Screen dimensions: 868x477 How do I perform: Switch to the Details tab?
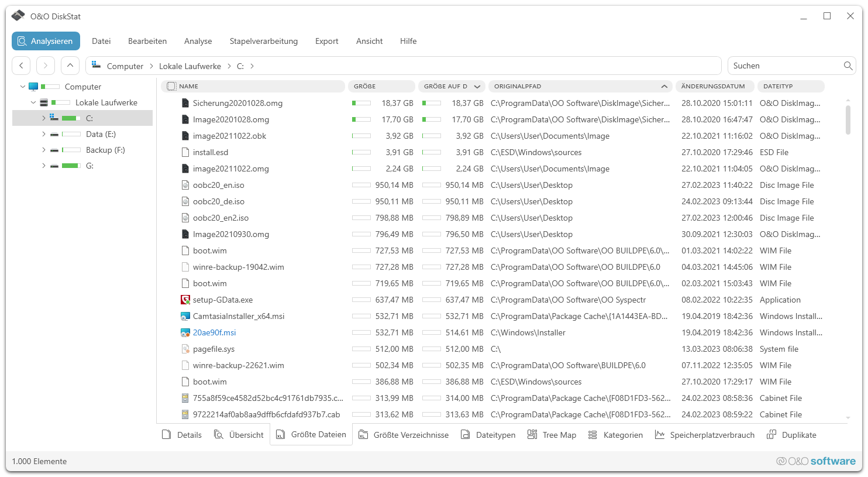click(182, 435)
